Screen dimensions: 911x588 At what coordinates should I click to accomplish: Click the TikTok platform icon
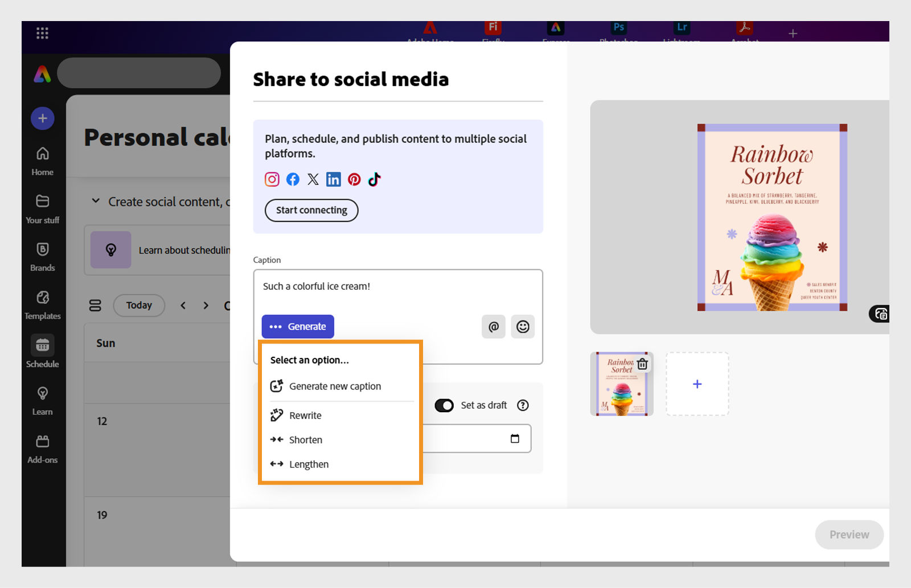374,179
